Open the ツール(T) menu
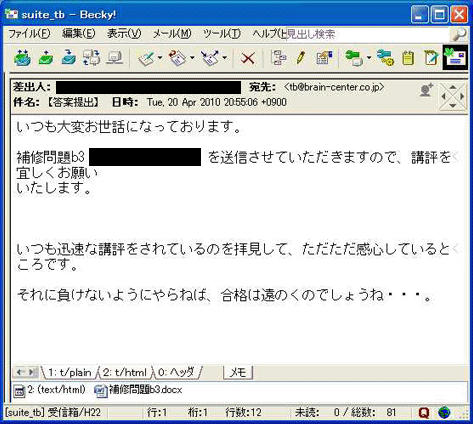473x424 pixels. click(222, 34)
